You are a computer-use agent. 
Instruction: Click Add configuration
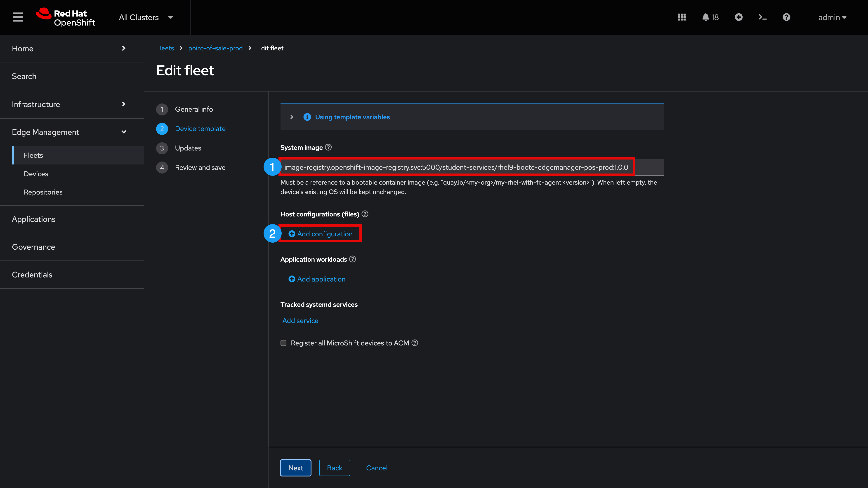tap(321, 234)
